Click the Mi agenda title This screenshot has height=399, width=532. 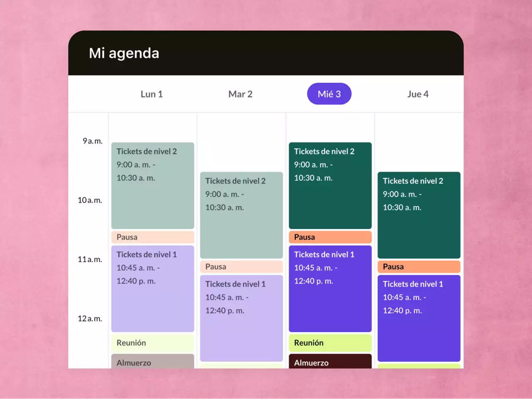(124, 53)
